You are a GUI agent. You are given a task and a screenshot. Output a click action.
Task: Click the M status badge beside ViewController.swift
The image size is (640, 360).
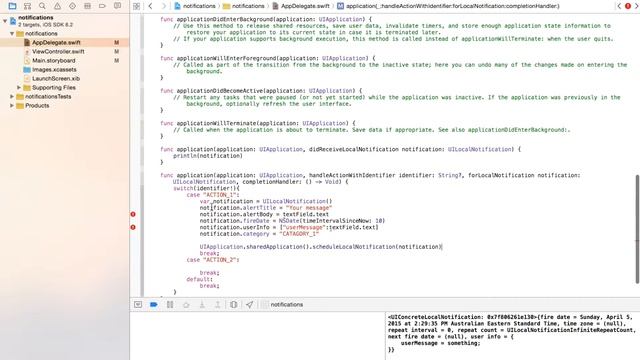tap(116, 51)
